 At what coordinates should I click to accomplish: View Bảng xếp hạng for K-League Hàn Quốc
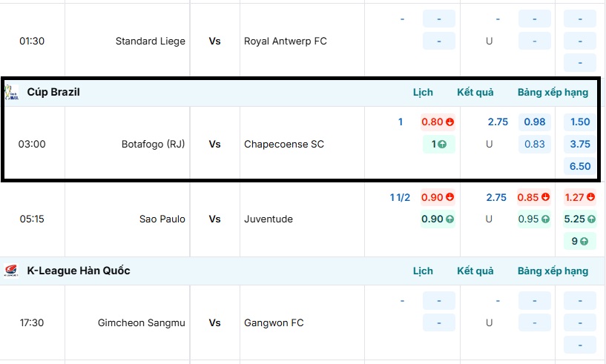(553, 271)
